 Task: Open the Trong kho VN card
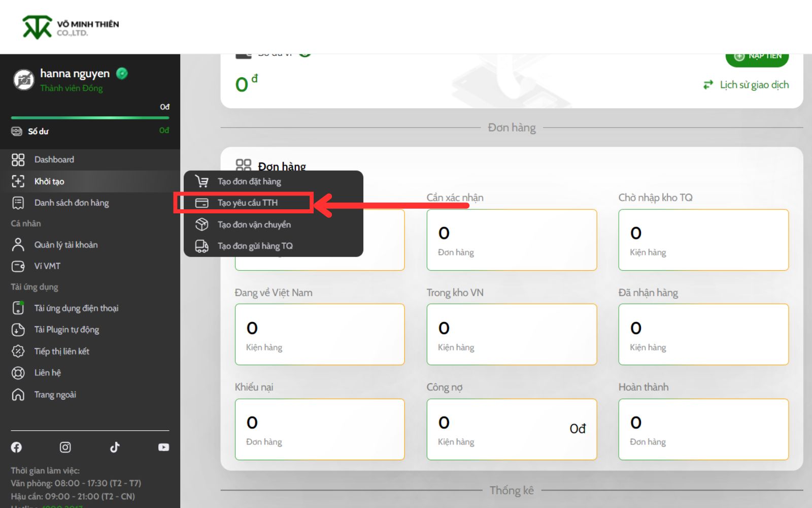click(x=512, y=334)
